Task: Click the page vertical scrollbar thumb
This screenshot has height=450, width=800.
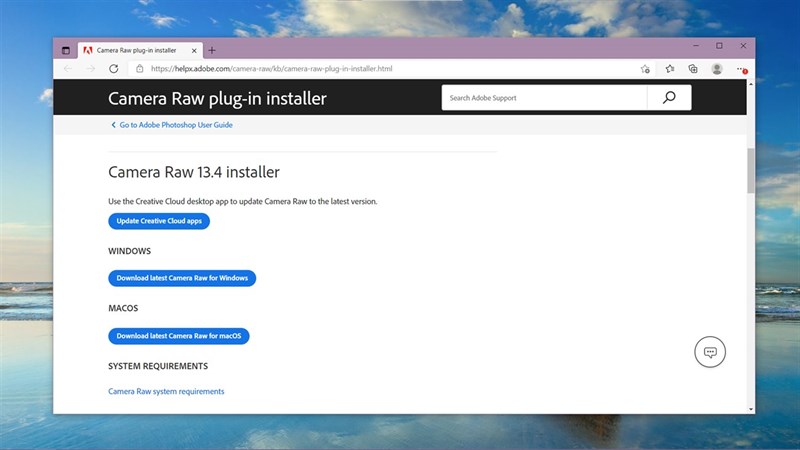Action: pos(751,170)
